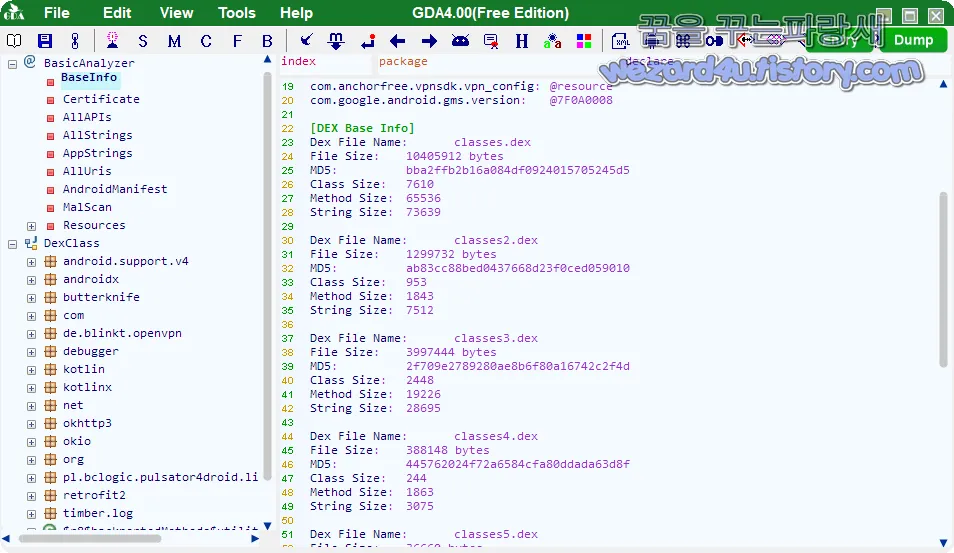Viewport: 954px width, 553px height.
Task: Click the chain link icon in toolbar
Action: [75, 41]
